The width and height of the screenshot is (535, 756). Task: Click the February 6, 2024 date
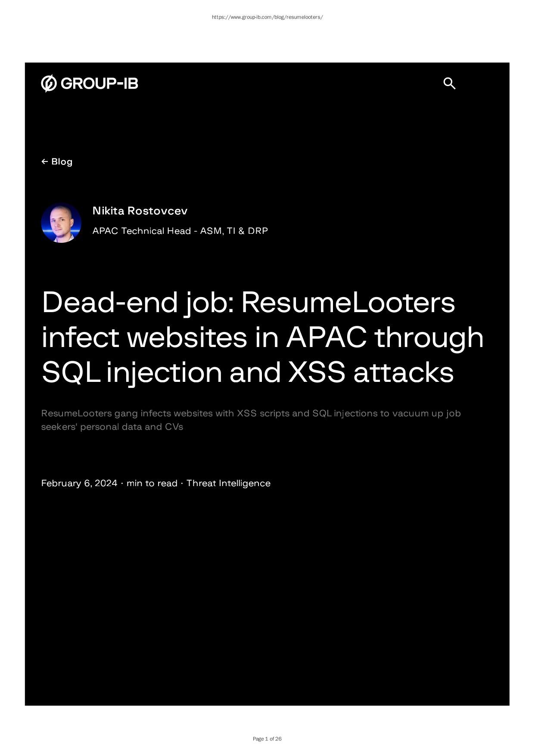(x=79, y=483)
